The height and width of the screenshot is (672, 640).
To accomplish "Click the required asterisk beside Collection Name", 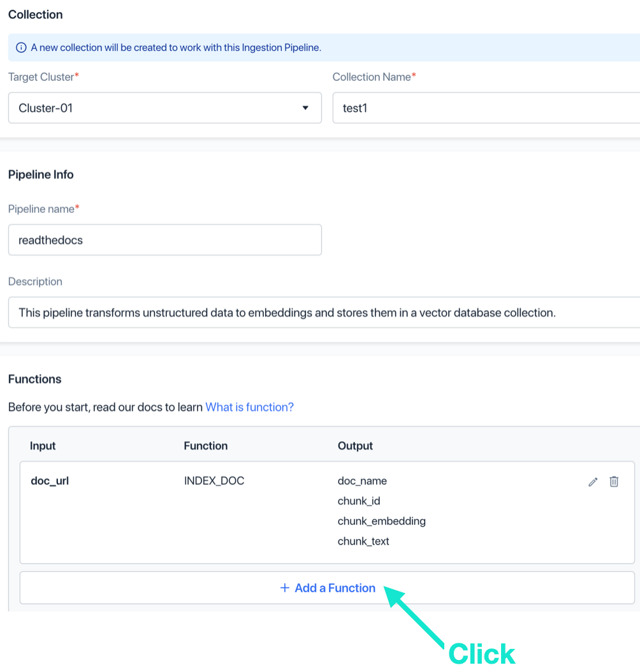I will (414, 73).
